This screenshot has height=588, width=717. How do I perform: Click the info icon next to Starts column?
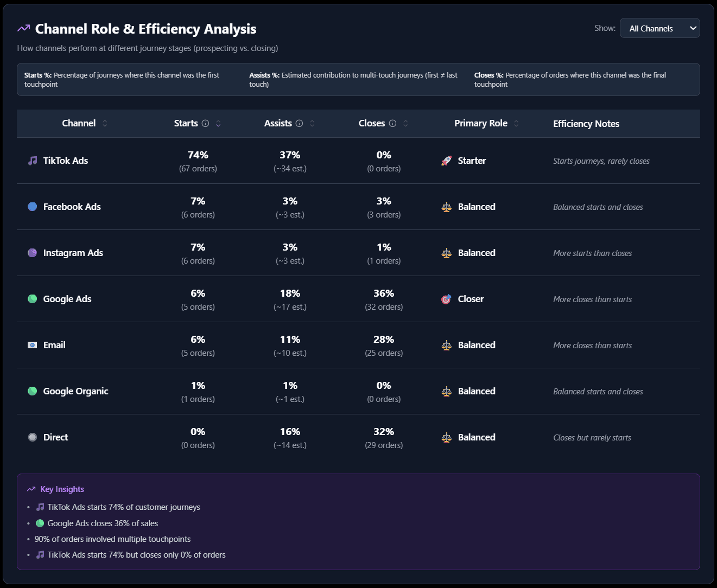206,123
